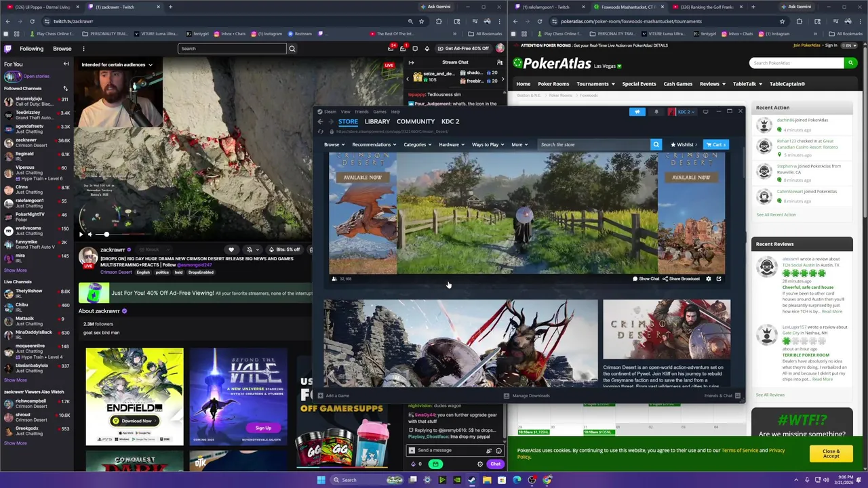This screenshot has width=868, height=488.
Task: Switch to Steam COMMUNITY tab
Action: tap(416, 121)
